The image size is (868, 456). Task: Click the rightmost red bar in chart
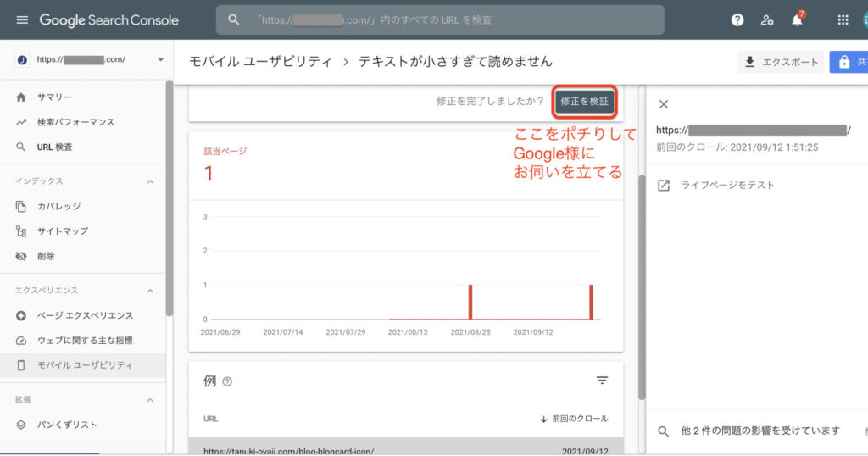[x=591, y=302]
